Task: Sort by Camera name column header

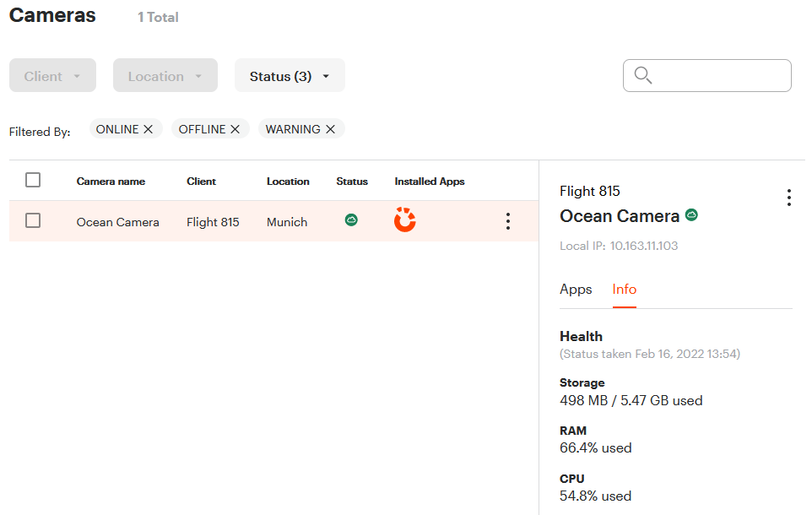Action: (x=111, y=182)
